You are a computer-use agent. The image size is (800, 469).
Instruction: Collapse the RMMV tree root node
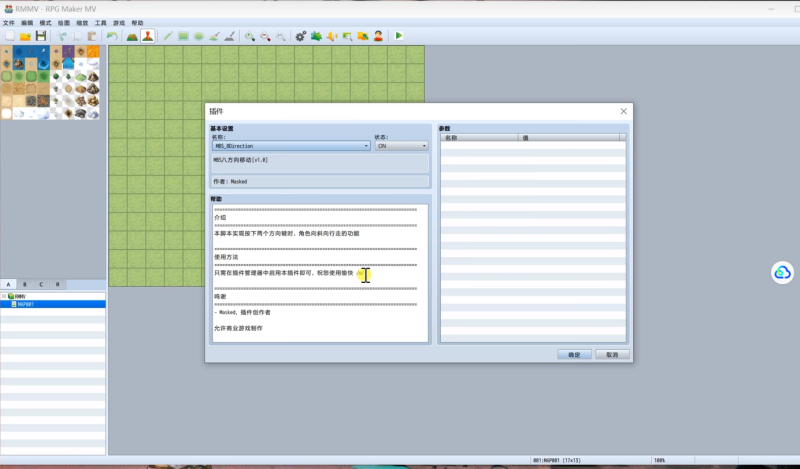[4, 296]
